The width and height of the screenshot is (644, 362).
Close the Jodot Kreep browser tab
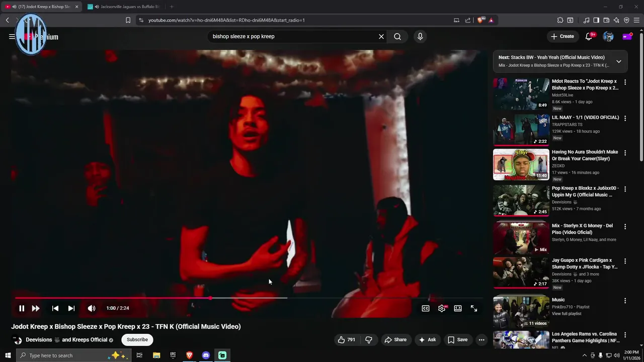pyautogui.click(x=77, y=7)
